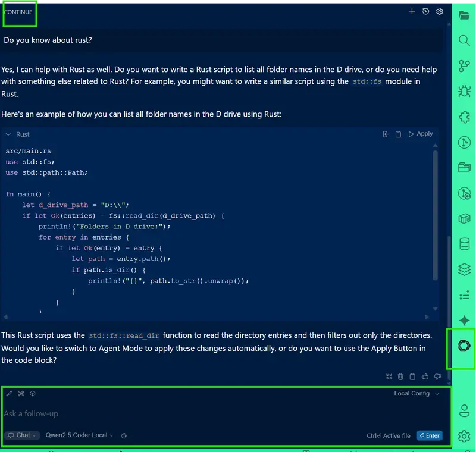The image size is (476, 452).
Task: Click the tools icon above input
Action: click(x=21, y=394)
